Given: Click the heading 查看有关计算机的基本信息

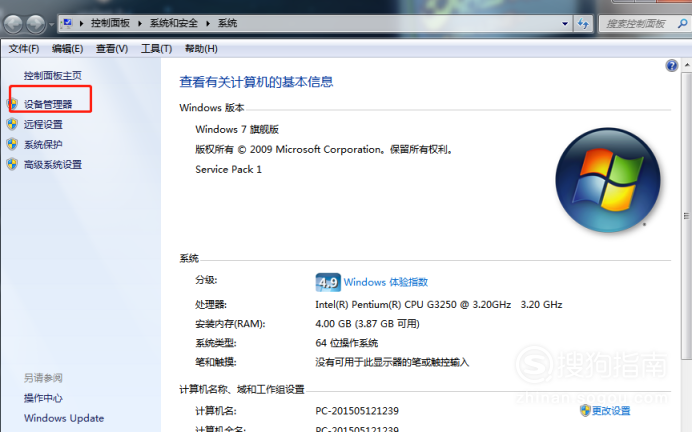Looking at the screenshot, I should [256, 82].
